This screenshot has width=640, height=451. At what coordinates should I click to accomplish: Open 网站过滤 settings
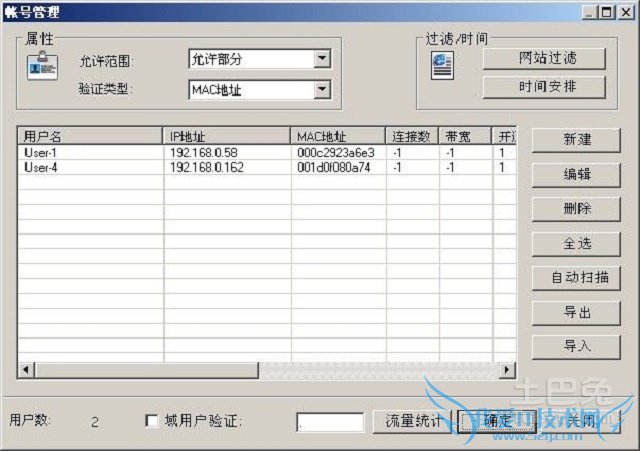544,58
